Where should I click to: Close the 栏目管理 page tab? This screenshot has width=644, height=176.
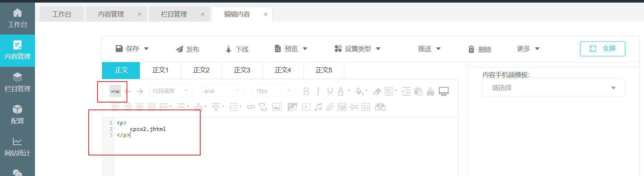click(x=202, y=14)
